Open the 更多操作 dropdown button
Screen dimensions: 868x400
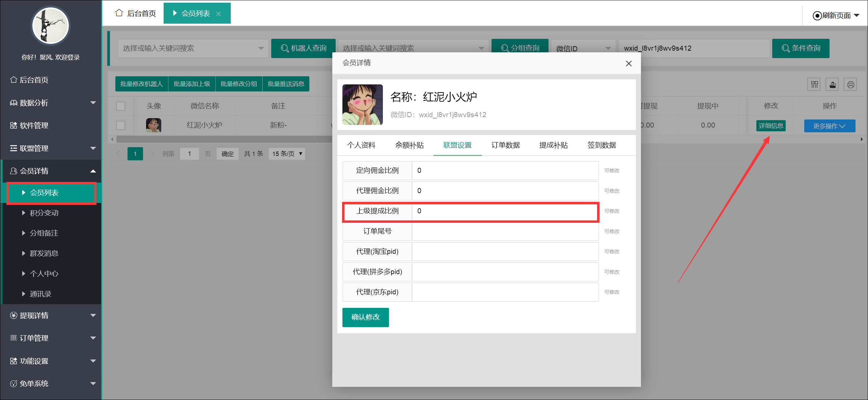tap(829, 126)
